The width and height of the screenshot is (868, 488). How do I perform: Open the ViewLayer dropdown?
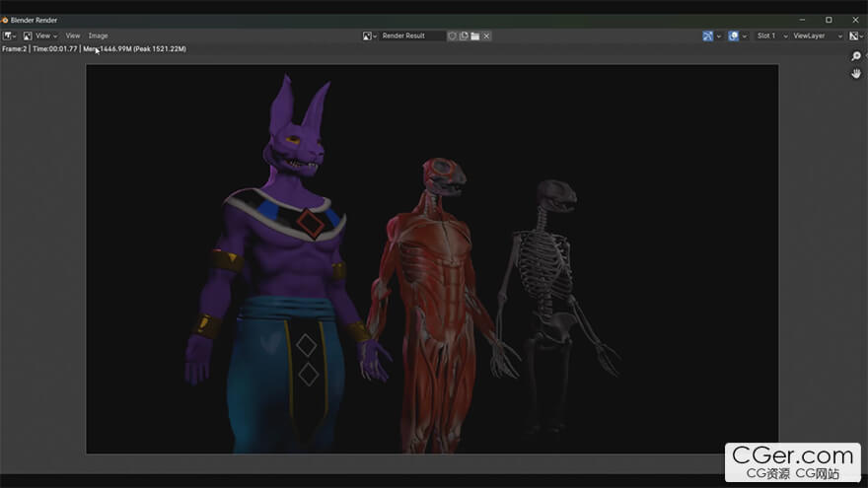point(818,35)
